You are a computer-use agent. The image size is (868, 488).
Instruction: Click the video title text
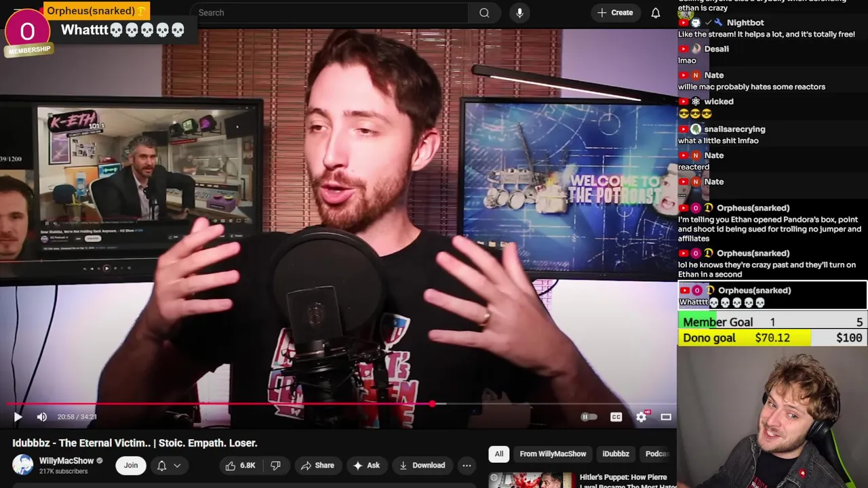[x=135, y=443]
